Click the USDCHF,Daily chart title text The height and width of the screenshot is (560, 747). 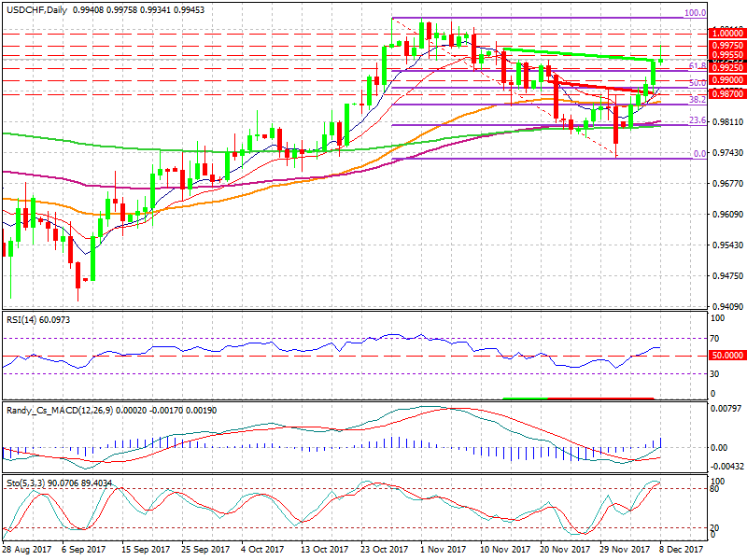(38, 7)
